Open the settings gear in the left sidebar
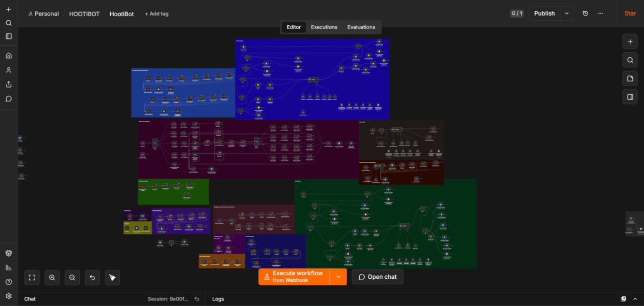Viewport: 644px width, 306px height. tap(8, 296)
